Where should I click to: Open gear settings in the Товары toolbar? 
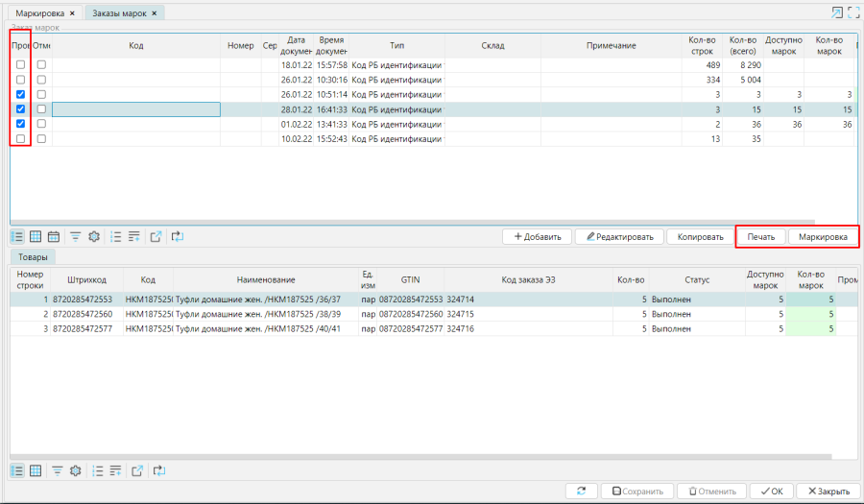pos(75,470)
